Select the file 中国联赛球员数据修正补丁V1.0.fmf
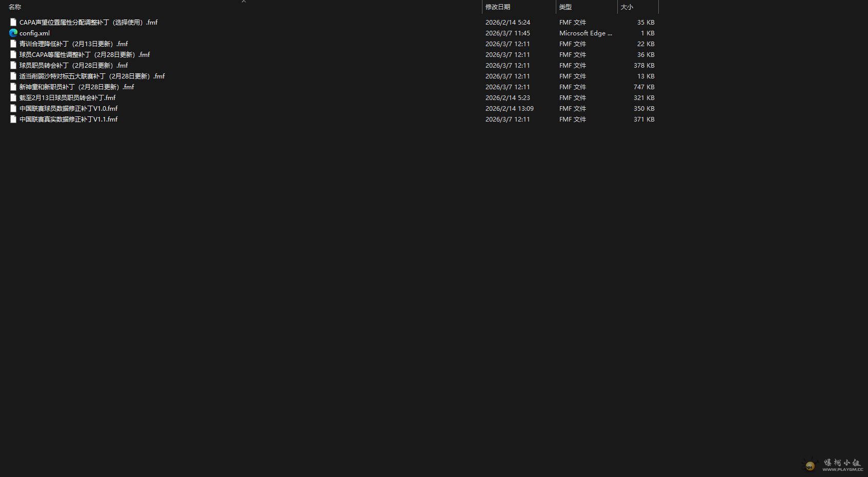This screenshot has width=868, height=477. (x=68, y=108)
